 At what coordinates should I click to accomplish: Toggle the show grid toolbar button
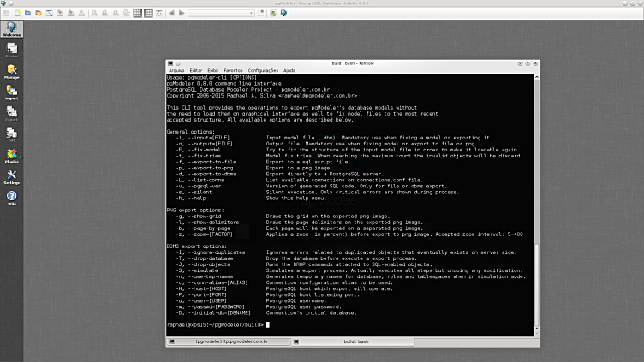(x=136, y=14)
